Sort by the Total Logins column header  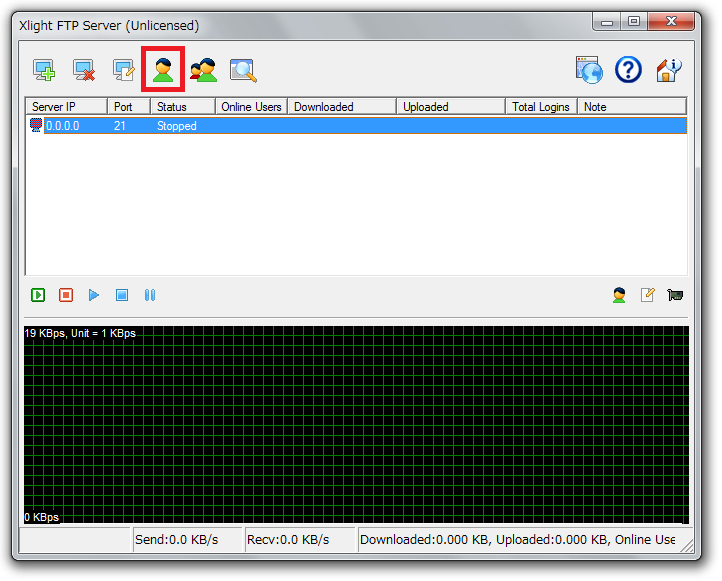pyautogui.click(x=542, y=107)
